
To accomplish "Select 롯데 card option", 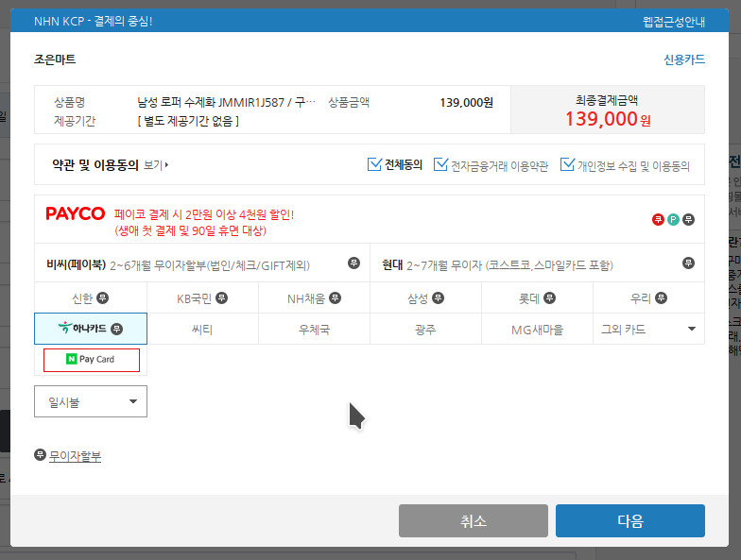I will coord(537,298).
